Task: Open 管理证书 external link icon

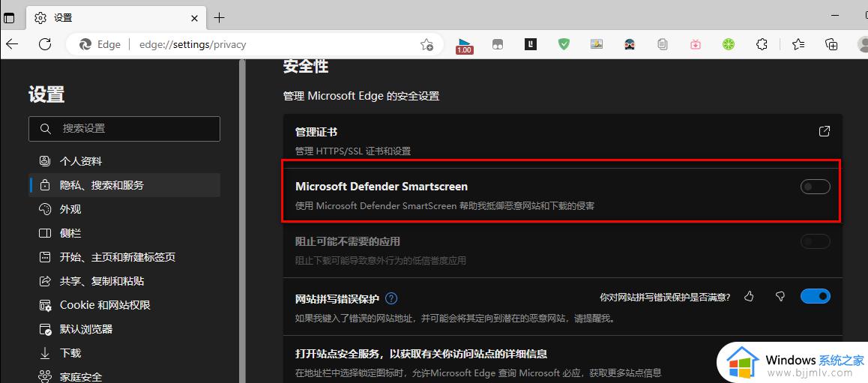Action: tap(825, 131)
